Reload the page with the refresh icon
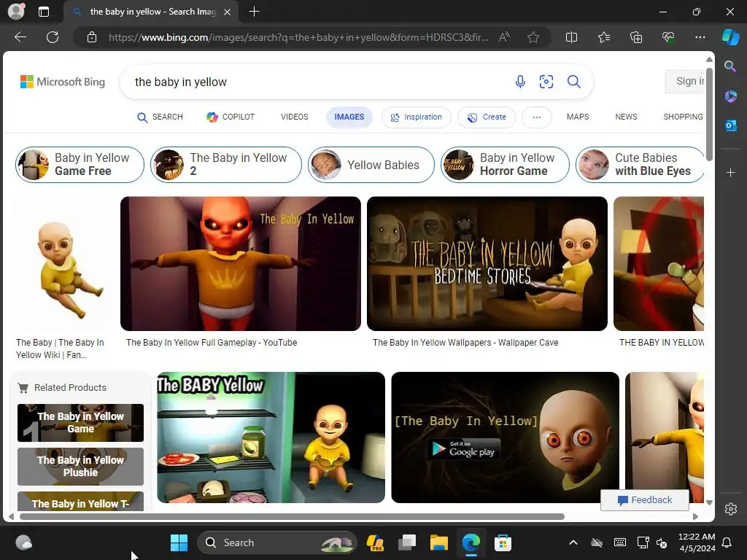The height and width of the screenshot is (560, 747). point(53,37)
